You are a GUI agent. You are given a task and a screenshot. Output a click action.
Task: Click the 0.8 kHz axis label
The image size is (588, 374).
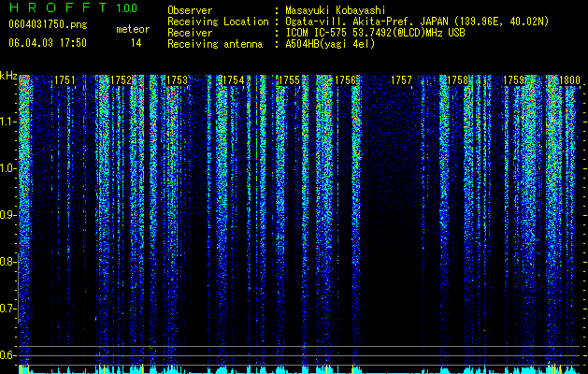pos(7,262)
